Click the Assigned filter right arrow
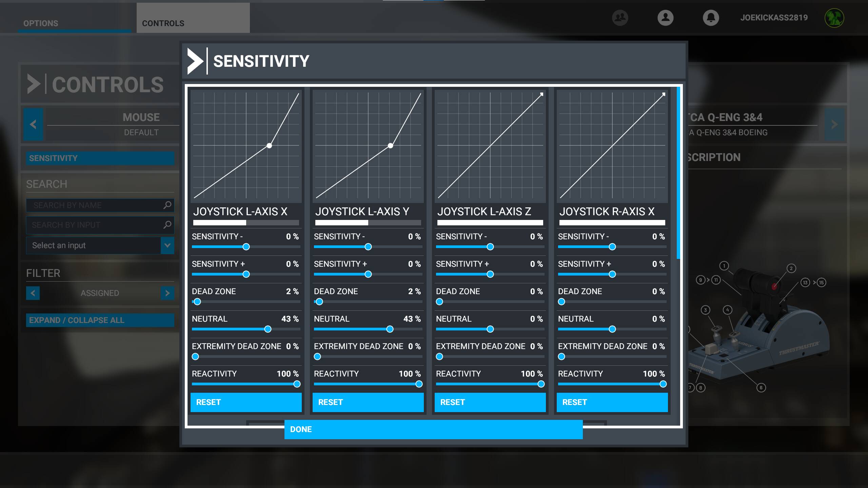Viewport: 868px width, 488px height. pos(167,293)
